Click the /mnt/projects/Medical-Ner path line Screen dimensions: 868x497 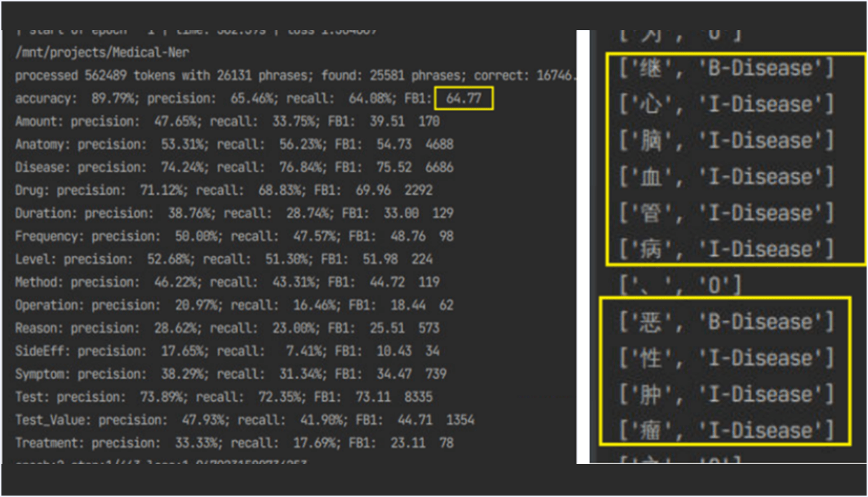coord(101,53)
